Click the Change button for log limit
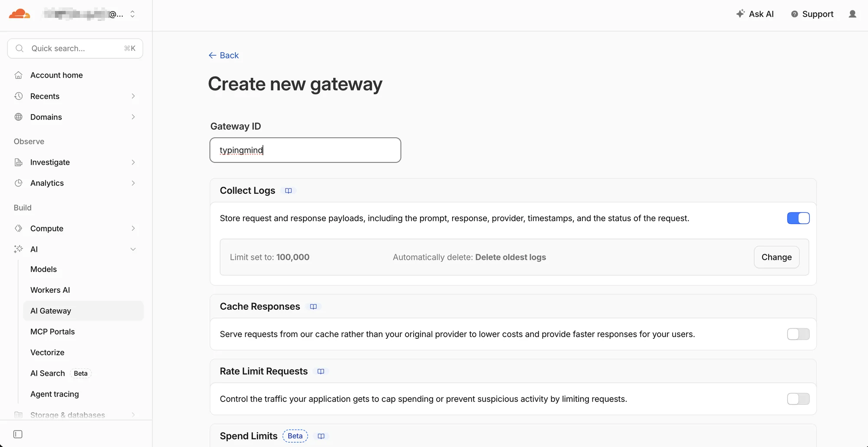The height and width of the screenshot is (447, 868). (776, 257)
